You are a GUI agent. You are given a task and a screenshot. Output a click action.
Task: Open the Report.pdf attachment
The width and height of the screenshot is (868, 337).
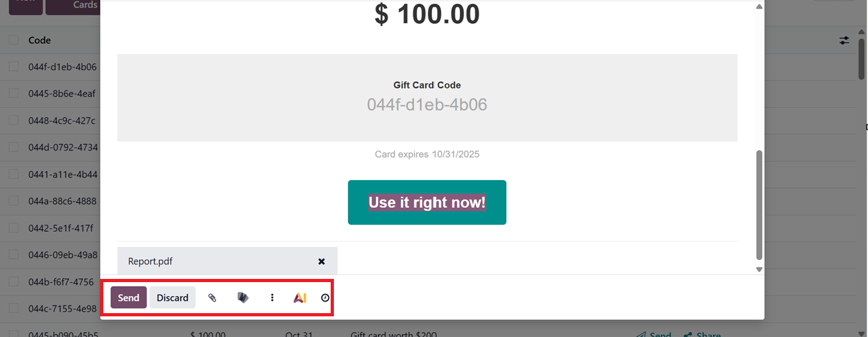[x=150, y=261]
